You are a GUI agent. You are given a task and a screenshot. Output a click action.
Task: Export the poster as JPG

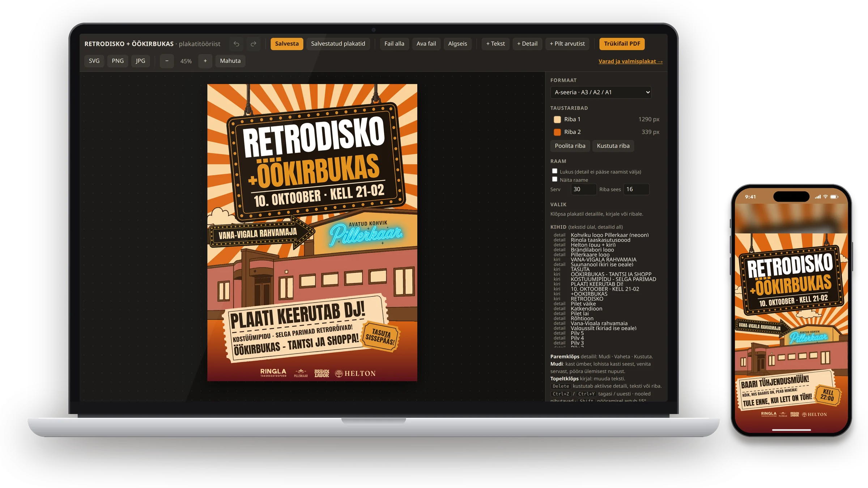click(140, 61)
